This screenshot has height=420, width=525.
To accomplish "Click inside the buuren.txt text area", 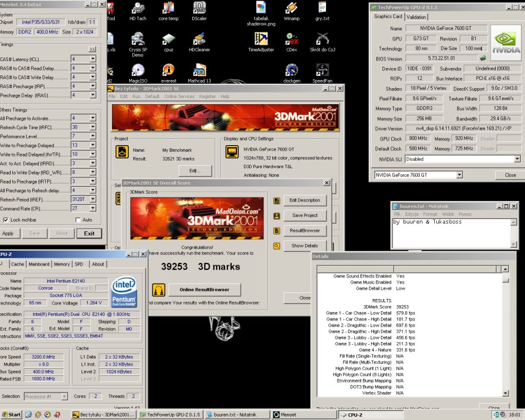I will click(x=451, y=233).
